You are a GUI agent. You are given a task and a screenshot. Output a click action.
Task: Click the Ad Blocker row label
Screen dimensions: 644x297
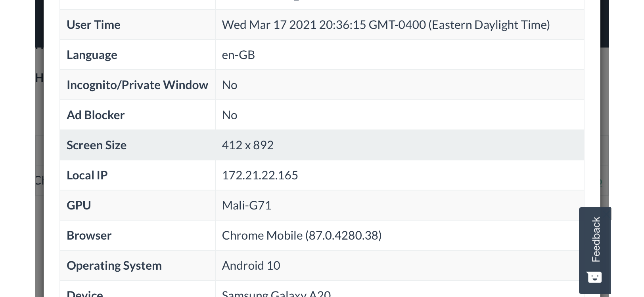(x=96, y=115)
